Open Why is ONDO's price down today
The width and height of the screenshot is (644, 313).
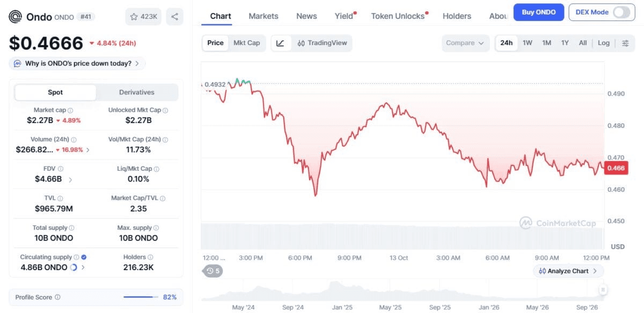click(x=77, y=63)
